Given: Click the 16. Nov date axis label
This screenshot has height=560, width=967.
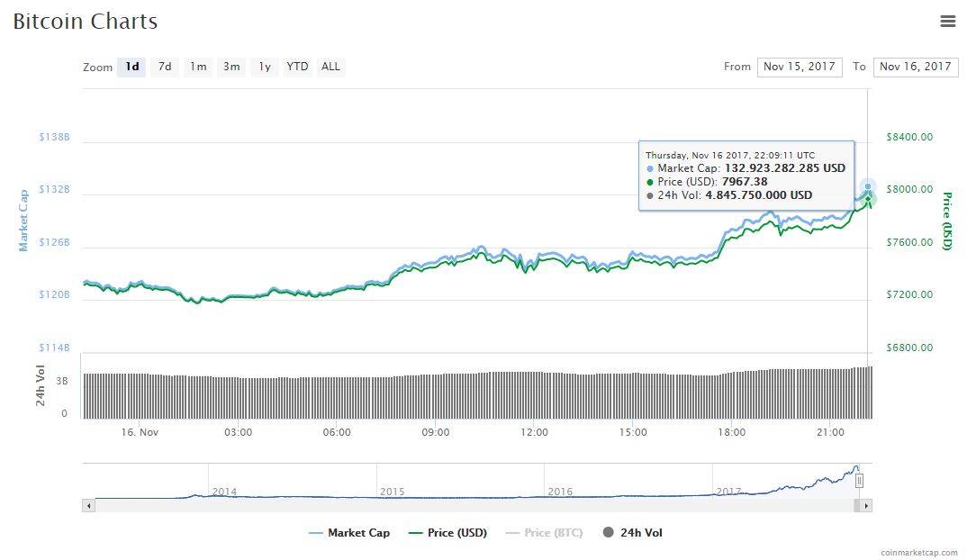Looking at the screenshot, I should 140,432.
